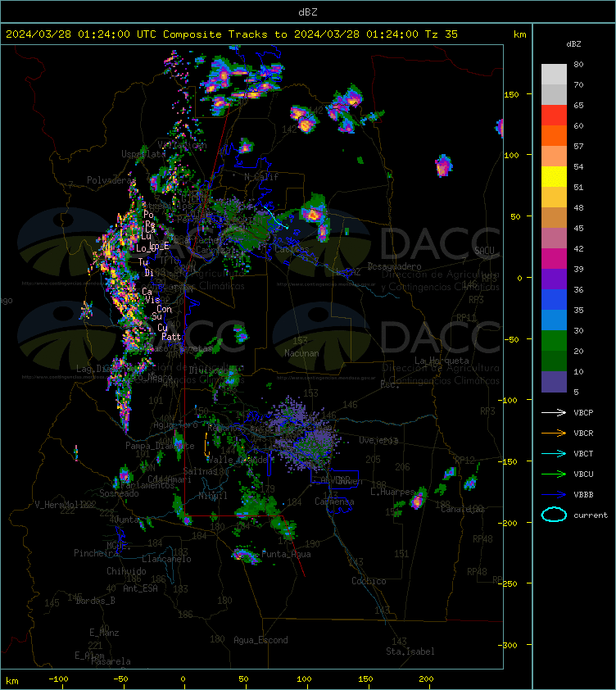Click the 'Chihuido' map label
Image resolution: width=616 pixels, height=690 pixels.
point(126,570)
